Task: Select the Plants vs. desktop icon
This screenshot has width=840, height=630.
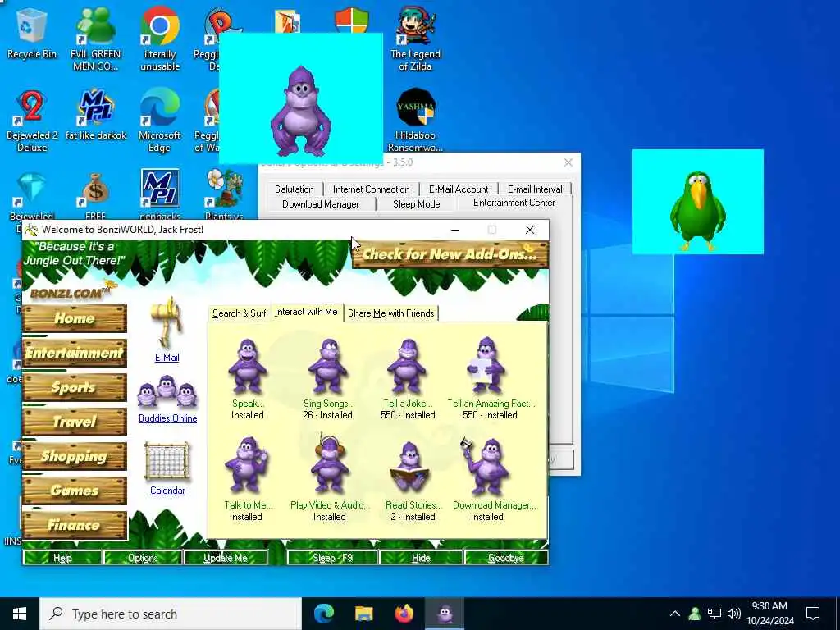Action: point(224,195)
